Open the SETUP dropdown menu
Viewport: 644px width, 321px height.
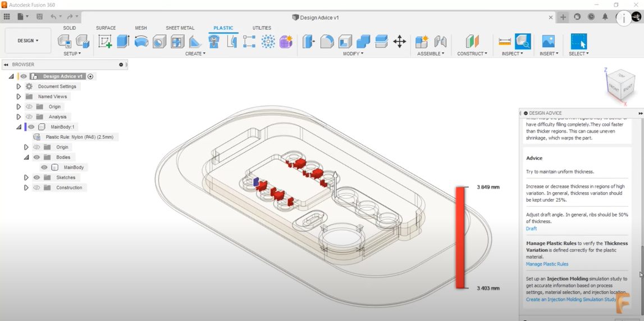click(72, 54)
